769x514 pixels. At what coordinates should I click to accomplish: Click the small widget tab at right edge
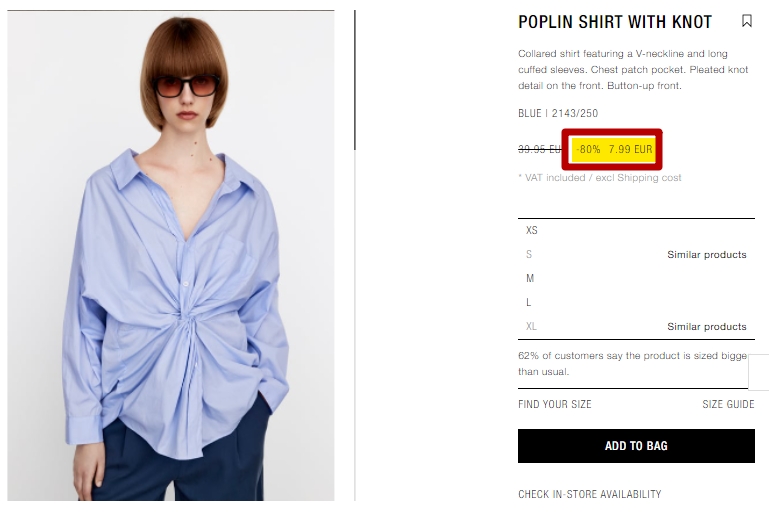[759, 372]
